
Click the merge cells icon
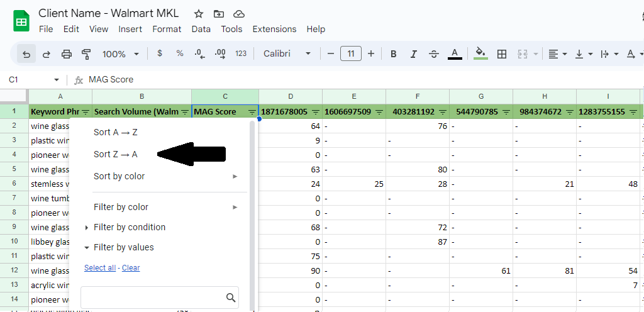point(523,53)
